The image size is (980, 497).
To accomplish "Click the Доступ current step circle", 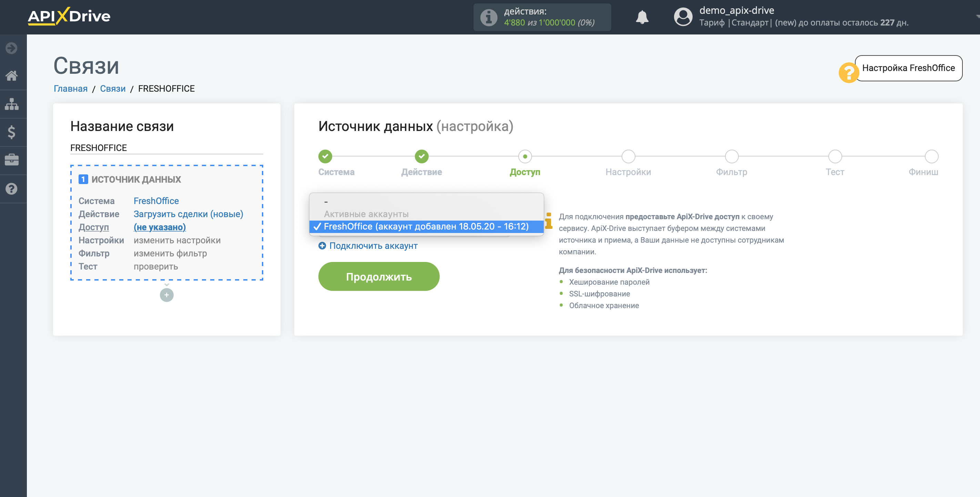I will (525, 156).
